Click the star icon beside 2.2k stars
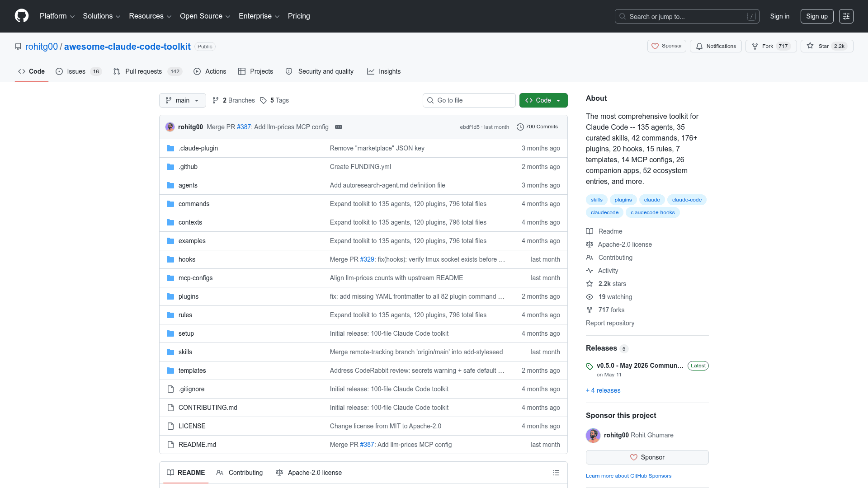This screenshot has height=488, width=868. (590, 284)
